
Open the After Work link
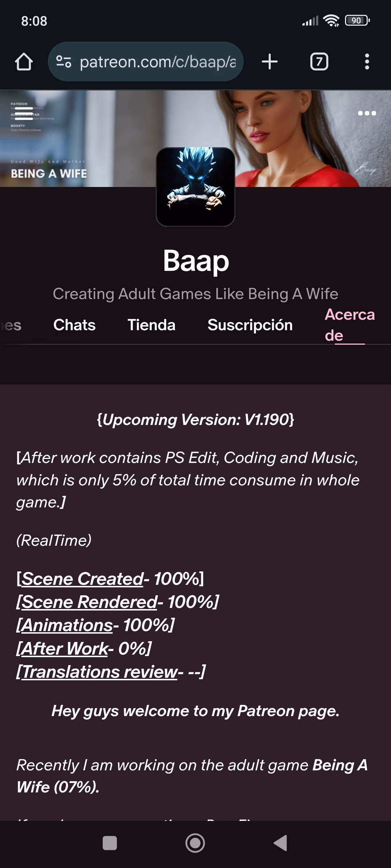pos(65,649)
